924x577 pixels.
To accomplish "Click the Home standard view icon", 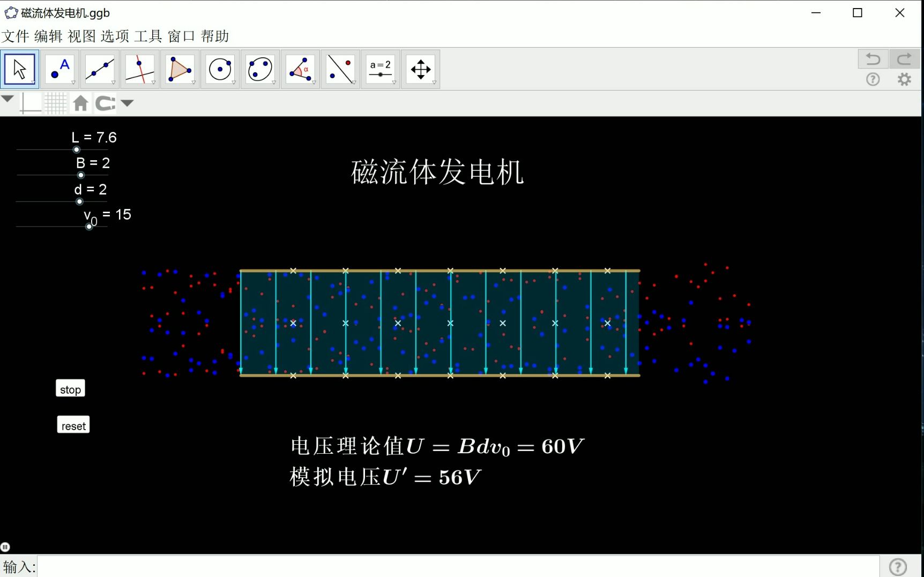I will 81,103.
